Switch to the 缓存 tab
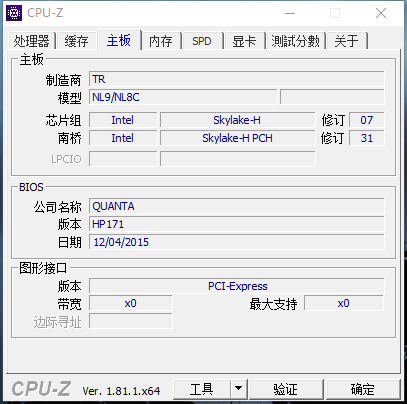Screen dimensions: 407x404 [x=77, y=41]
